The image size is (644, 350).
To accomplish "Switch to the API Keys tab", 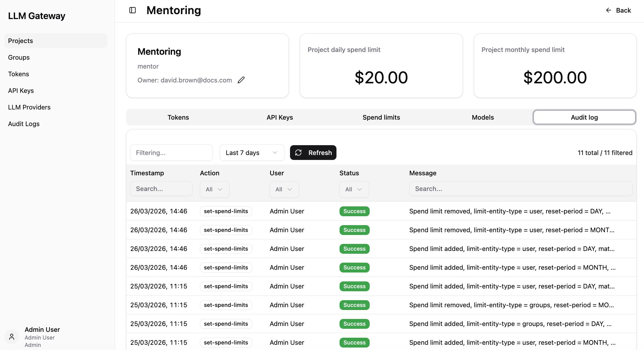I will pos(280,117).
